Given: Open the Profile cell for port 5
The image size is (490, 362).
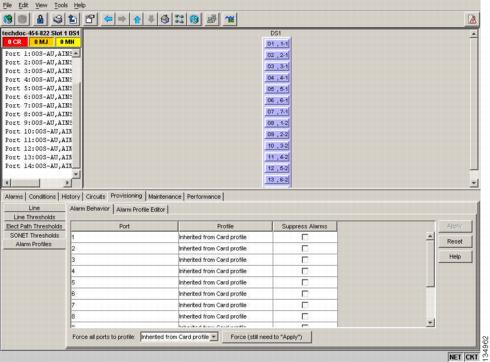Looking at the screenshot, I should click(225, 283).
